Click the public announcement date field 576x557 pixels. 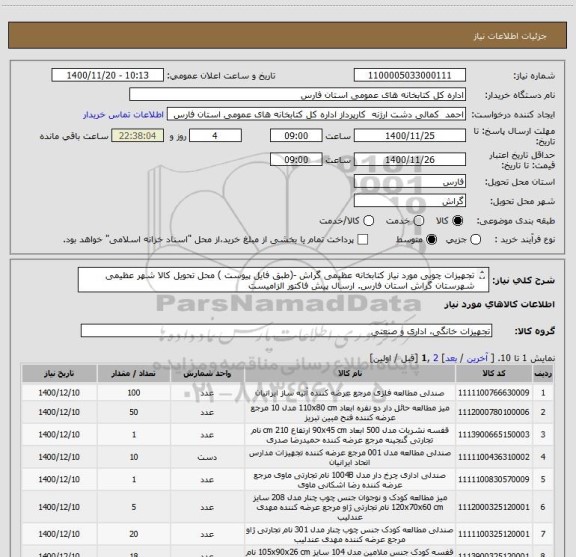[108, 75]
